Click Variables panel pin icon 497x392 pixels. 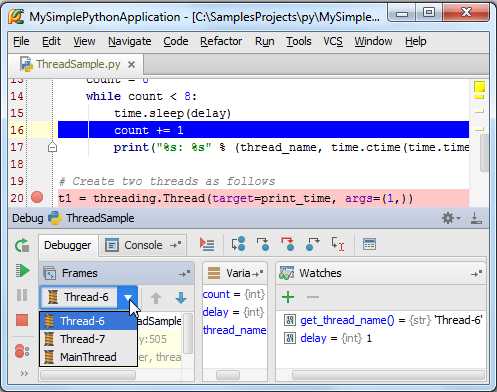pos(257,274)
